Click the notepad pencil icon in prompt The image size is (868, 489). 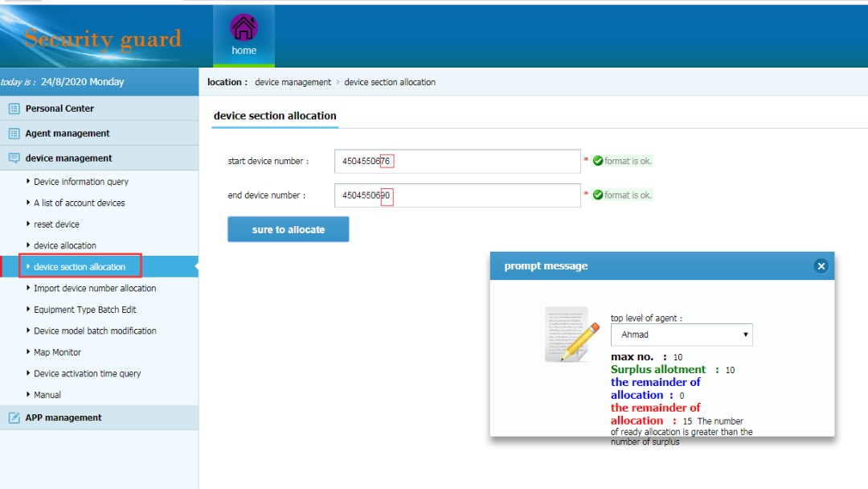572,335
